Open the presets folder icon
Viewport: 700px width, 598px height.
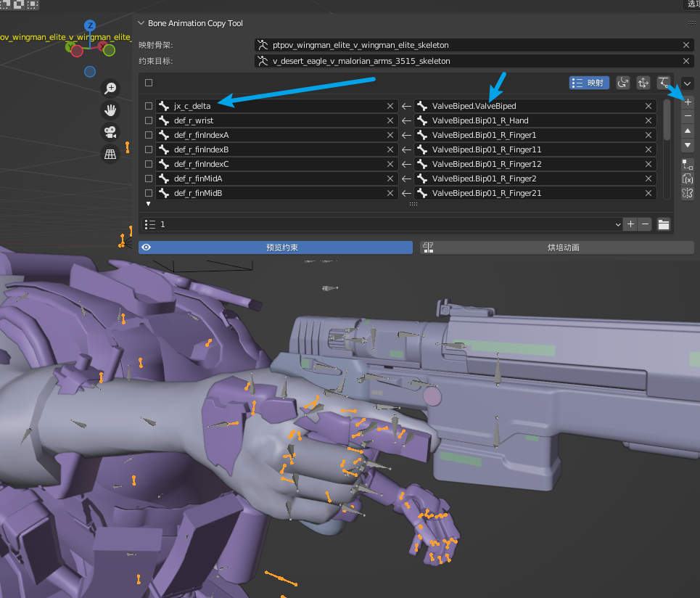[664, 225]
